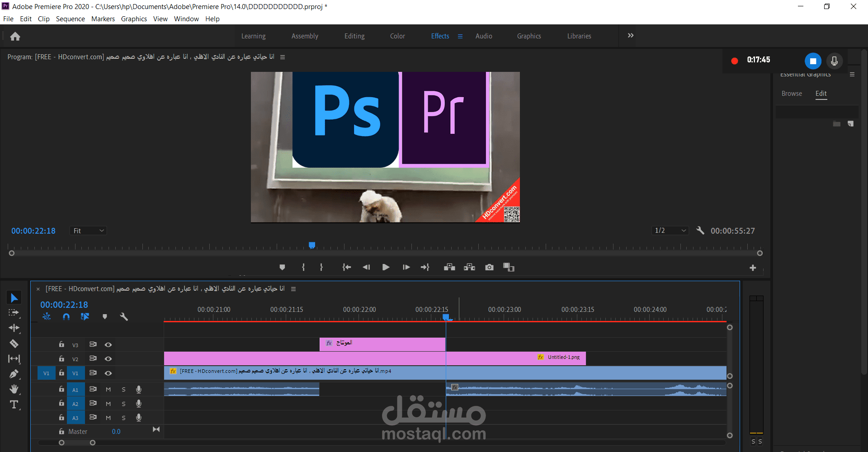
Task: Go to Out point
Action: [425, 267]
